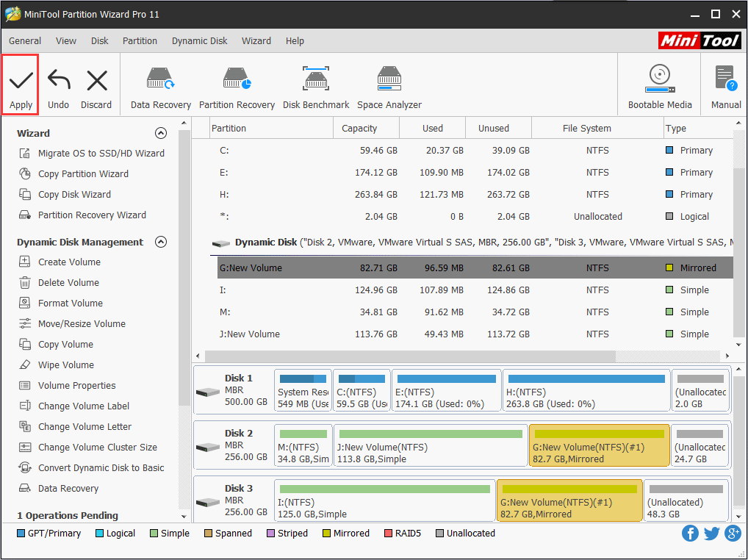Select Disk 2 header in disk map

(233, 445)
